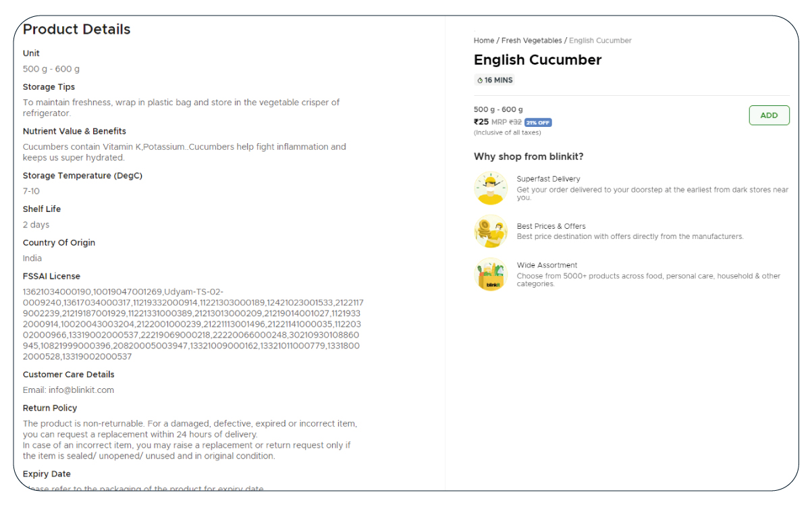Click the ₹25 price text
Viewport: 812px width, 505px height.
click(x=481, y=122)
